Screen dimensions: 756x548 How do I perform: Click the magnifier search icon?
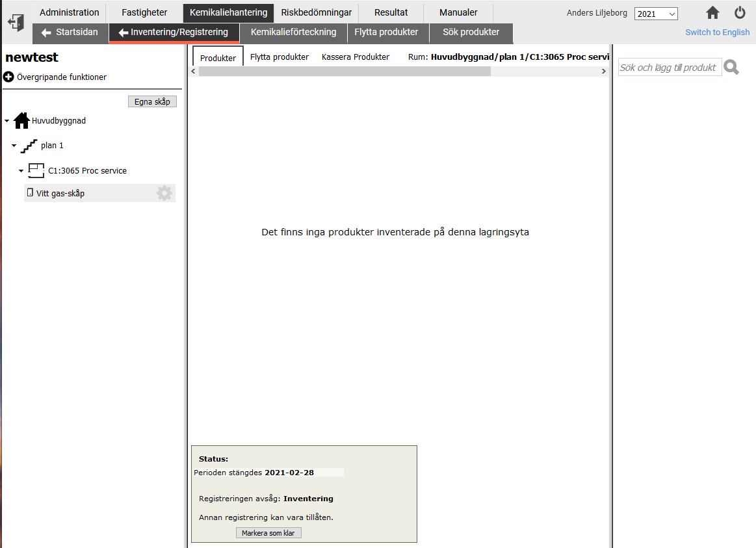(x=731, y=68)
